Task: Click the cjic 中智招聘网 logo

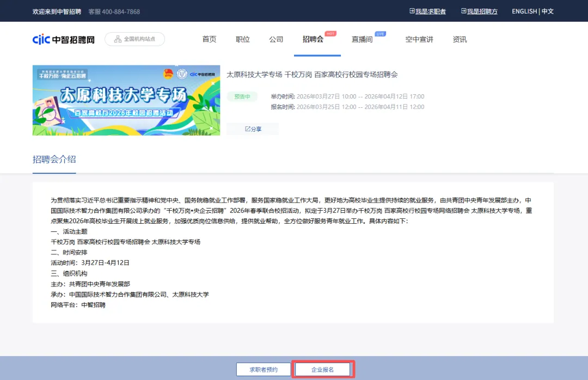Action: [x=63, y=39]
